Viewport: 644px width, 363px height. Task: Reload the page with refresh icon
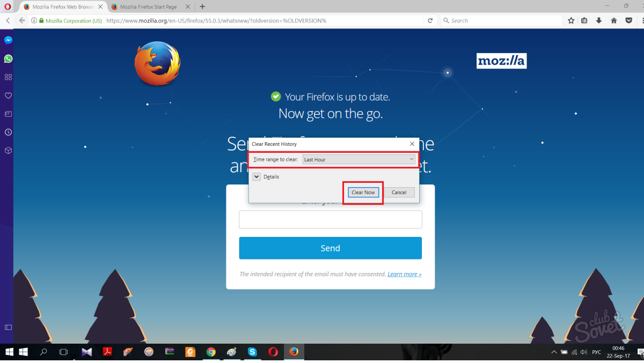pos(430,20)
